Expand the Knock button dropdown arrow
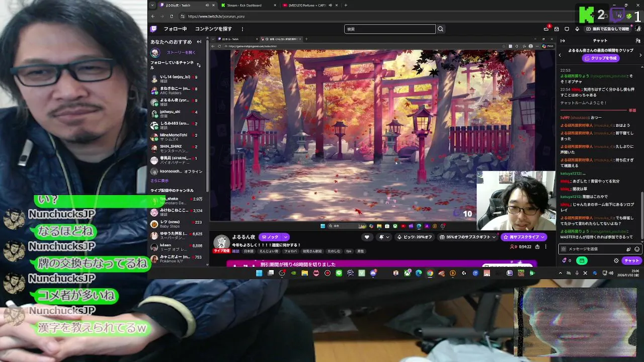The width and height of the screenshot is (644, 362). [286, 237]
